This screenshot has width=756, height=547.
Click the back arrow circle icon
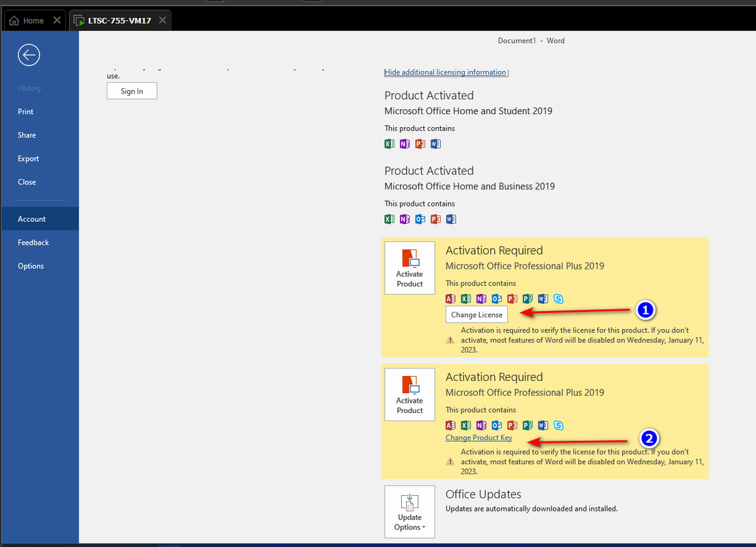[x=29, y=55]
